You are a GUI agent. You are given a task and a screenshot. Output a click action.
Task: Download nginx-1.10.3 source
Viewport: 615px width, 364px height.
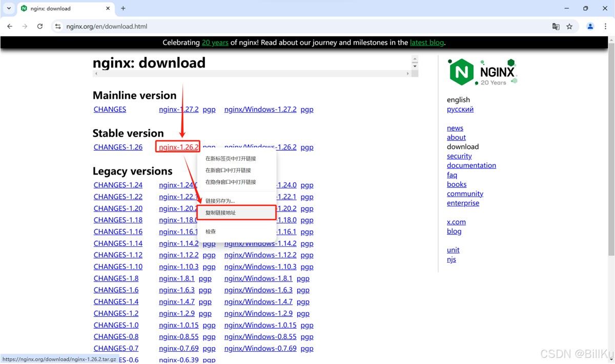178,267
